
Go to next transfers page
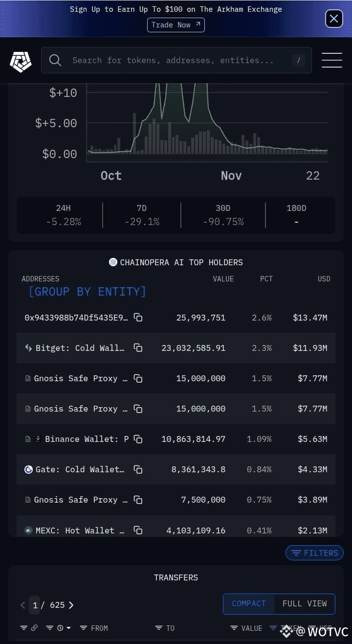click(x=71, y=605)
